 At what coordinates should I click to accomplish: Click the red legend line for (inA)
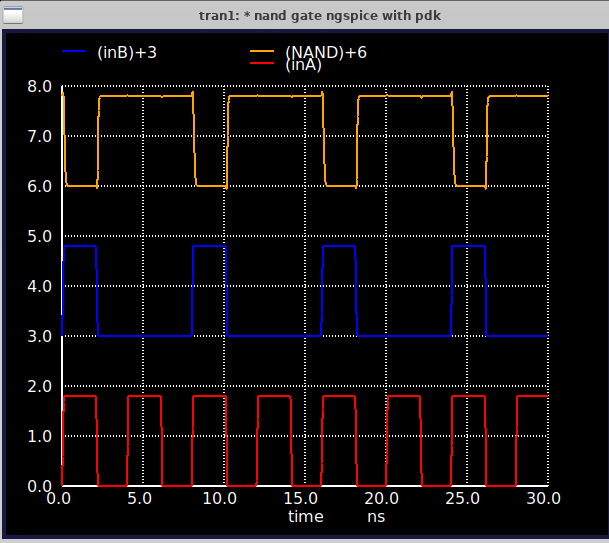point(261,64)
